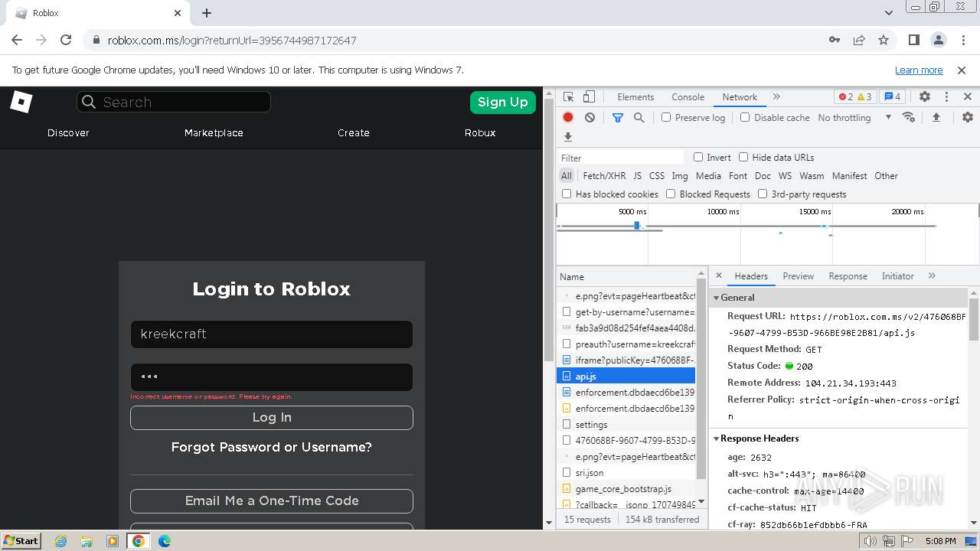
Task: Check Has blocked cookies checkbox
Action: click(x=567, y=194)
